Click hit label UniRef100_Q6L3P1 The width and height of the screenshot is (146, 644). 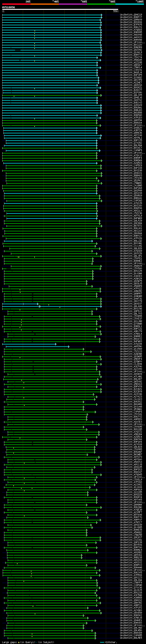coord(131,256)
